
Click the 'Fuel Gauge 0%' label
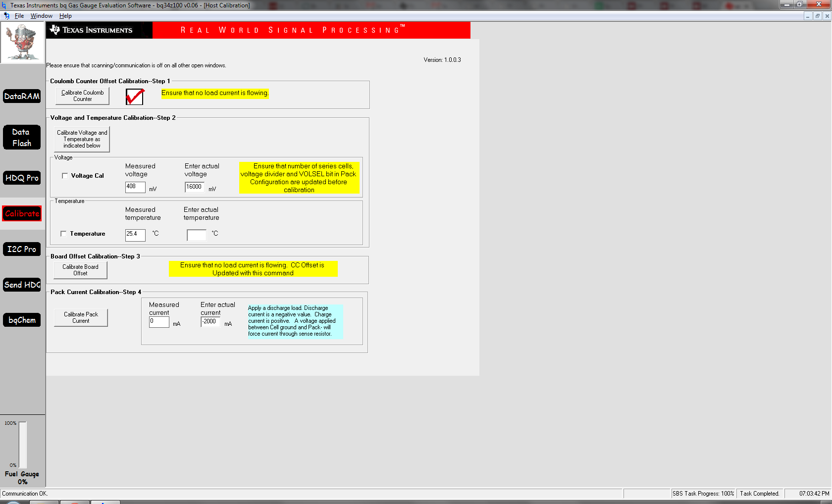pos(22,478)
